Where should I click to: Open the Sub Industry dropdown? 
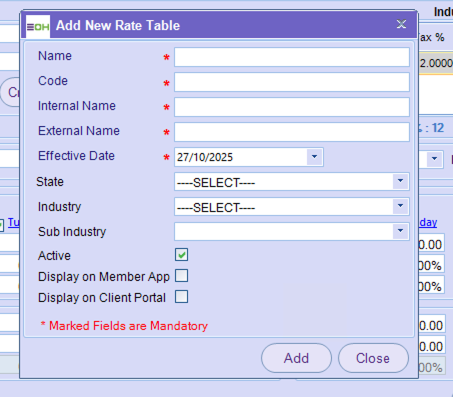click(x=400, y=231)
